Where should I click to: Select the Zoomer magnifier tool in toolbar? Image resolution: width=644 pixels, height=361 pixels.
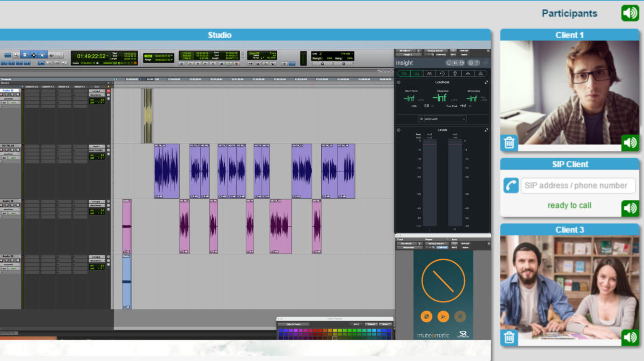(x=16, y=55)
